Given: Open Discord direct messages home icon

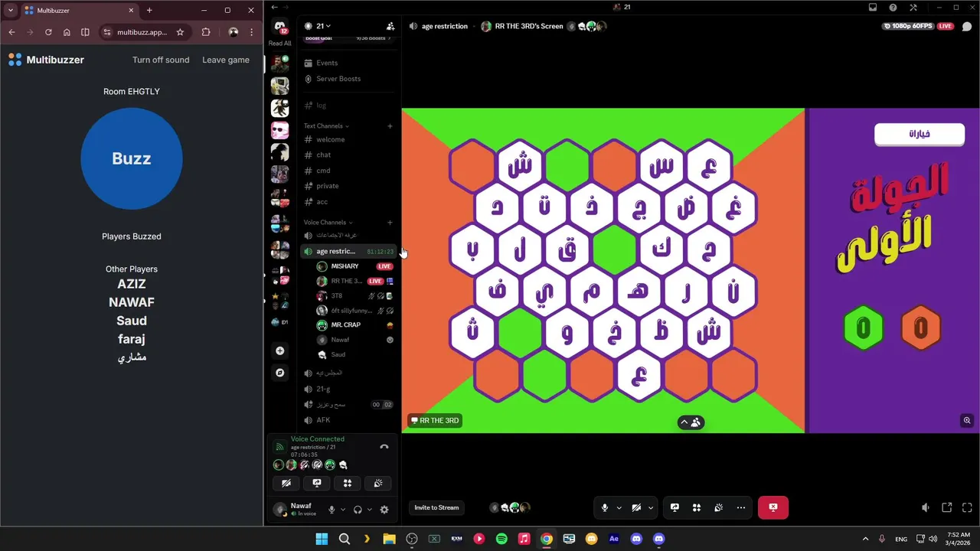Looking at the screenshot, I should (x=280, y=27).
